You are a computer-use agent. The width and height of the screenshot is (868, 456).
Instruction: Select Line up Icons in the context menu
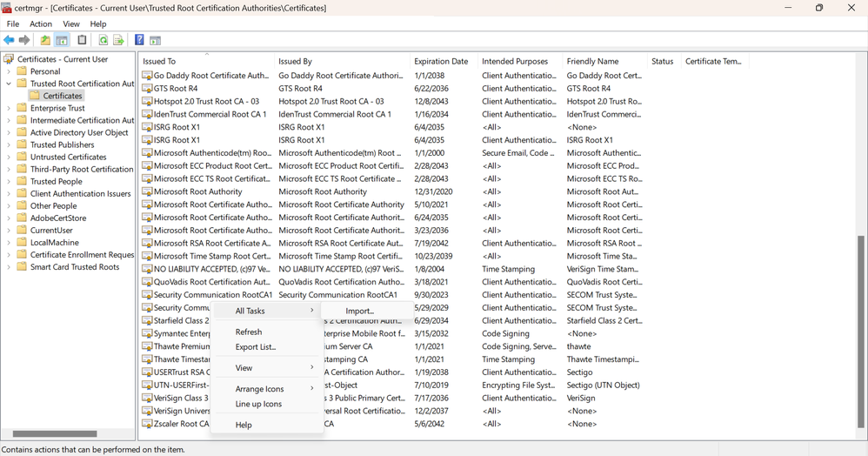point(267,404)
